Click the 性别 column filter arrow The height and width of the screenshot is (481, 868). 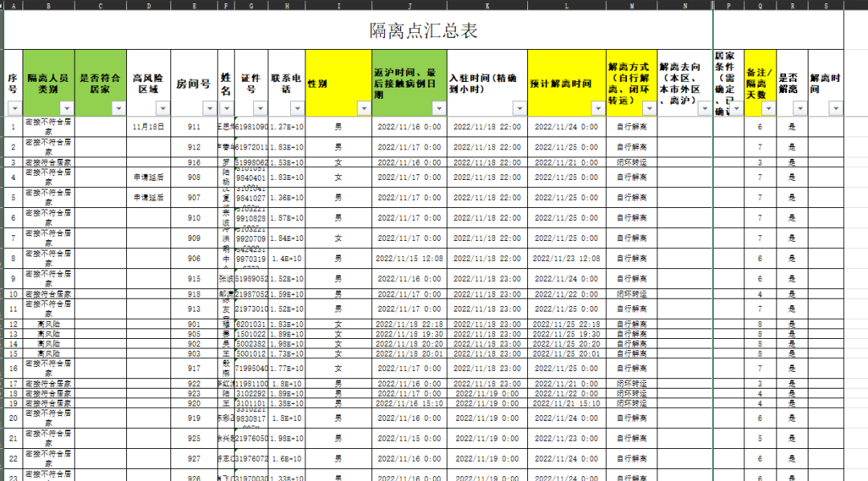point(362,108)
